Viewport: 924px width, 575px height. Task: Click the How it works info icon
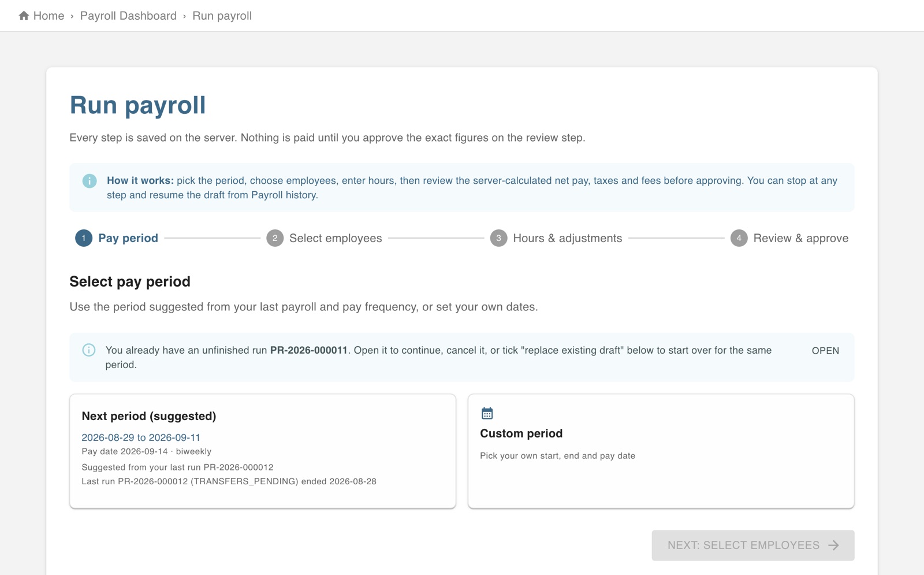(90, 181)
